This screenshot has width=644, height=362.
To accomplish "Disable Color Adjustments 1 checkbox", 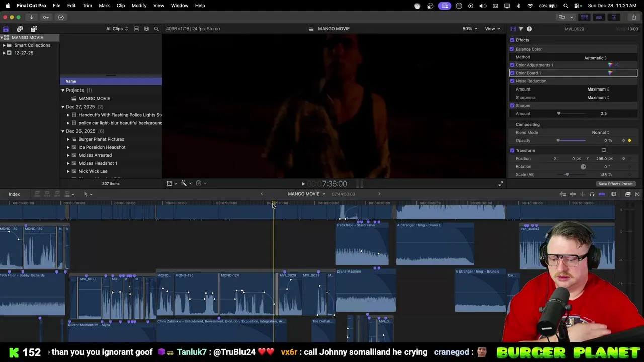I will 512,65.
